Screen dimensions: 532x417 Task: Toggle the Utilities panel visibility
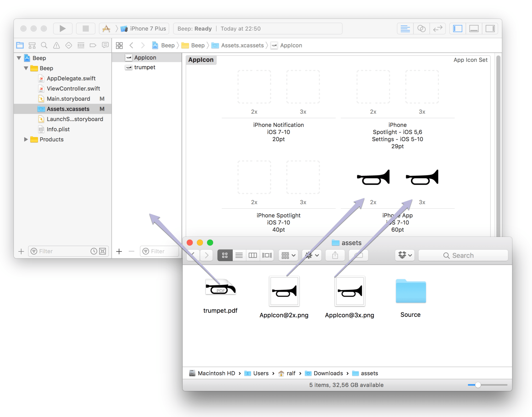click(490, 28)
